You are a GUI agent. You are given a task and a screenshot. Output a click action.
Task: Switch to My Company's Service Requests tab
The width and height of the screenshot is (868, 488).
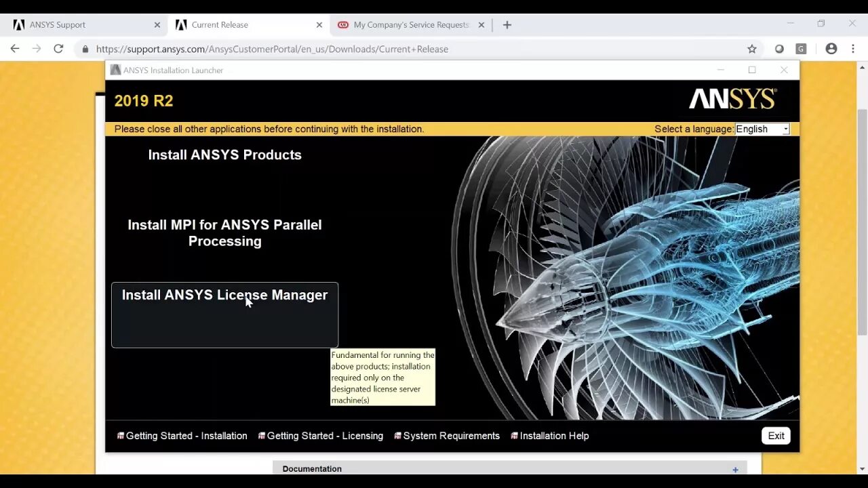[411, 24]
